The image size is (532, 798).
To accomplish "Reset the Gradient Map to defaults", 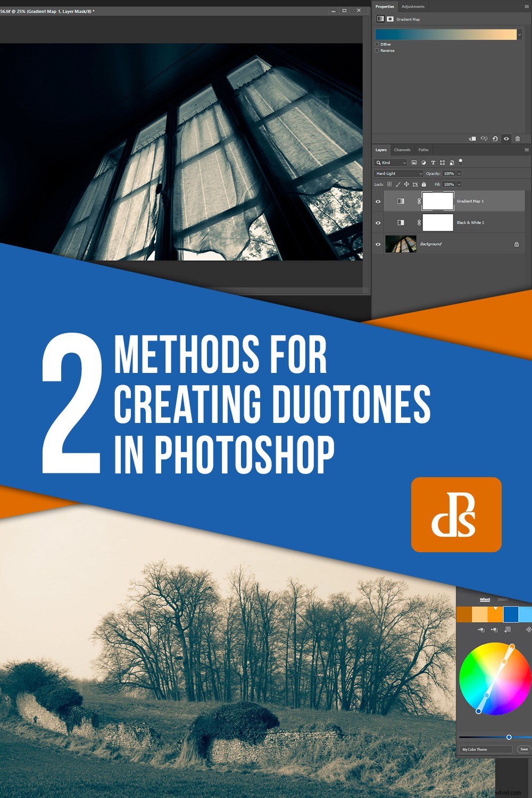I will click(x=495, y=138).
